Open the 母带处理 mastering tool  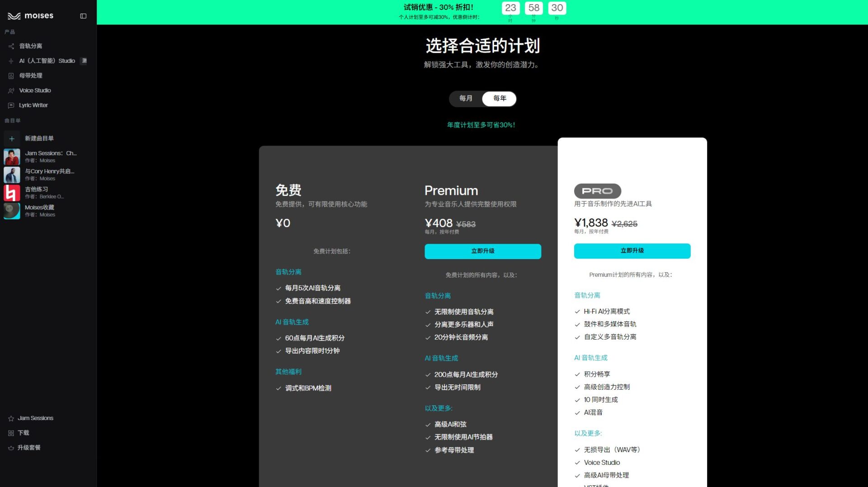(x=31, y=76)
